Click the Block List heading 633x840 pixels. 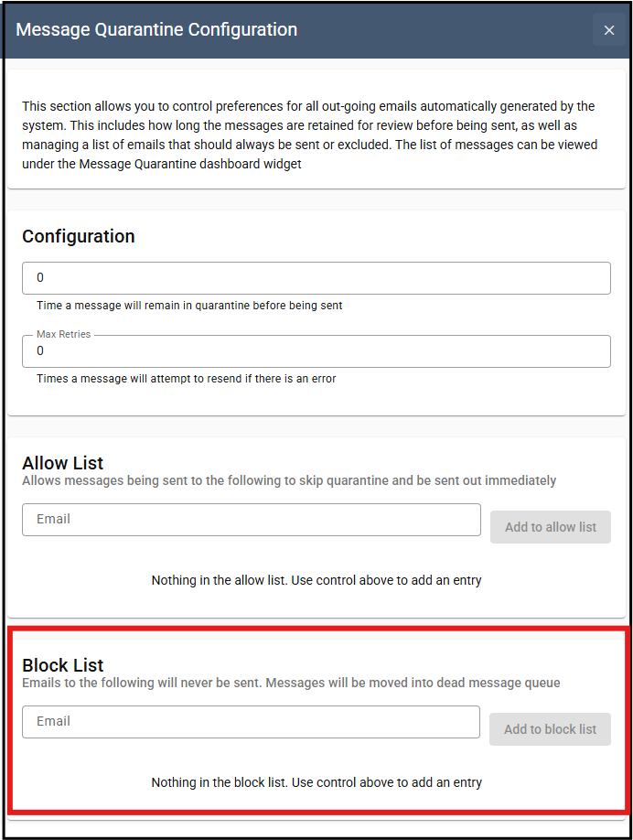pos(63,665)
